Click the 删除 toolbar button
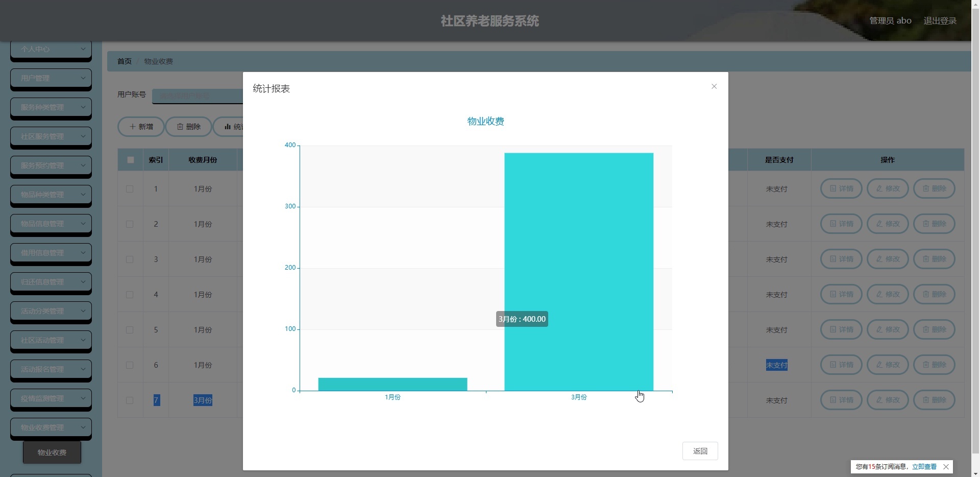Screen dimensions: 980x477 click(188, 127)
